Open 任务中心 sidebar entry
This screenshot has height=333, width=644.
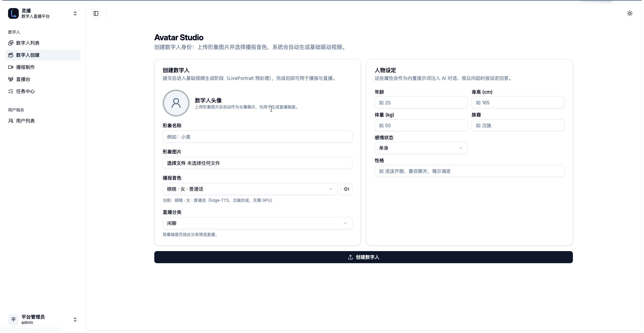tap(43, 91)
